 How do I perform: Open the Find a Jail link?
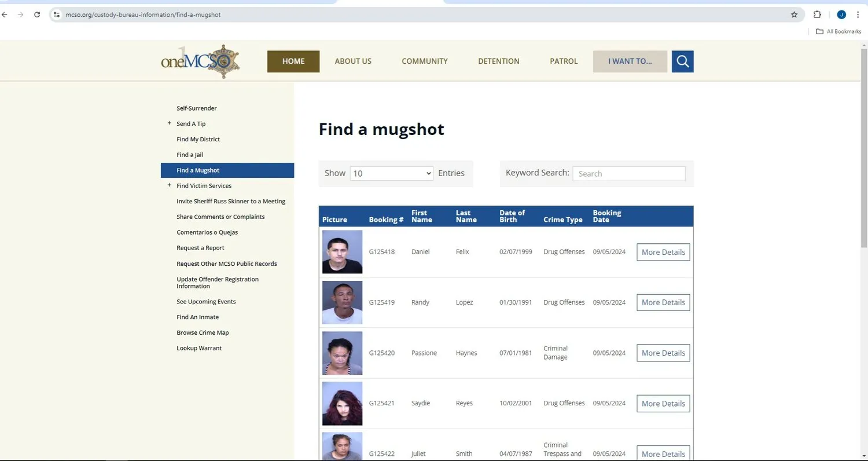click(x=190, y=155)
